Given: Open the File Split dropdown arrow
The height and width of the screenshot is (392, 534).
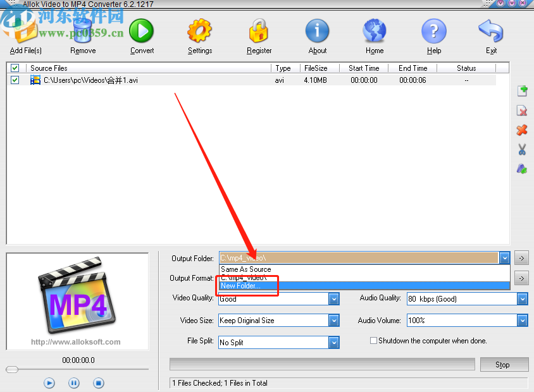Looking at the screenshot, I should tap(334, 343).
